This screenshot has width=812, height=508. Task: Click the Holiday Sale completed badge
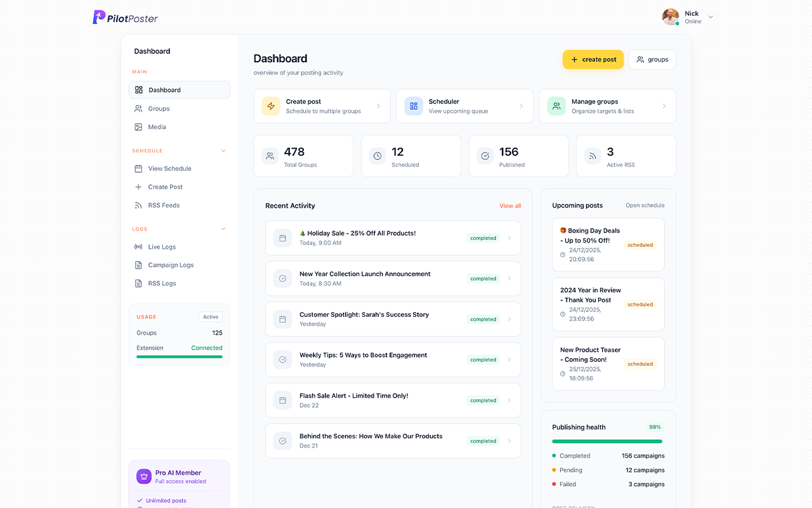click(x=483, y=238)
